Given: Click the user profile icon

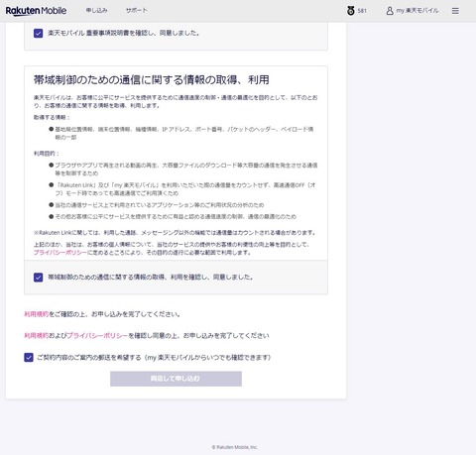Looking at the screenshot, I should point(390,11).
